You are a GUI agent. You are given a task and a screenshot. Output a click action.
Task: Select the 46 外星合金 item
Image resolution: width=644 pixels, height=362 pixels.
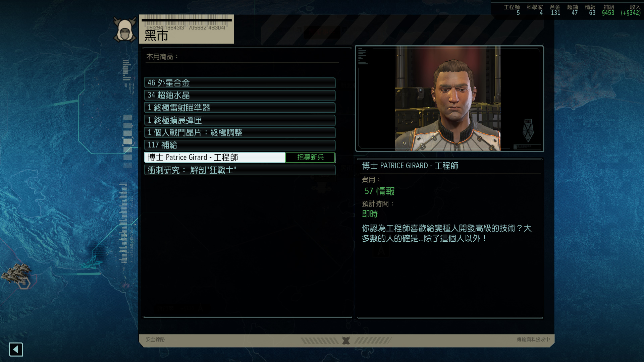tap(240, 83)
